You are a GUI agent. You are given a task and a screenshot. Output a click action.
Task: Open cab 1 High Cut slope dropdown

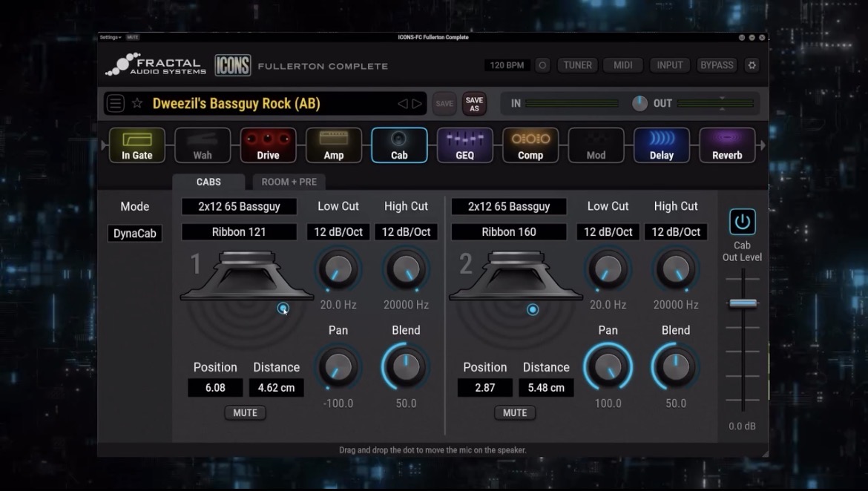pos(406,232)
